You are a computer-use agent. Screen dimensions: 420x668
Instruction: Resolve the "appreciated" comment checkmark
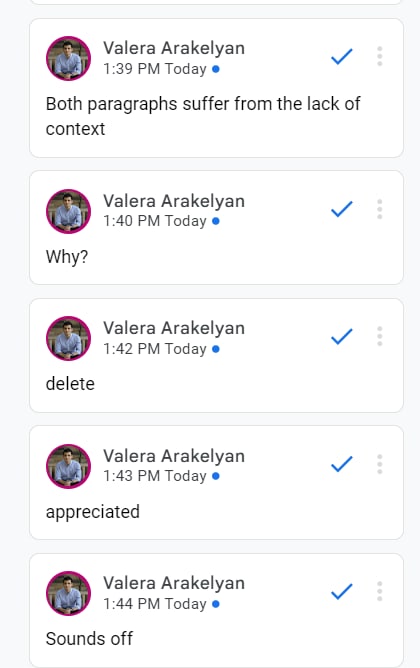(x=342, y=464)
